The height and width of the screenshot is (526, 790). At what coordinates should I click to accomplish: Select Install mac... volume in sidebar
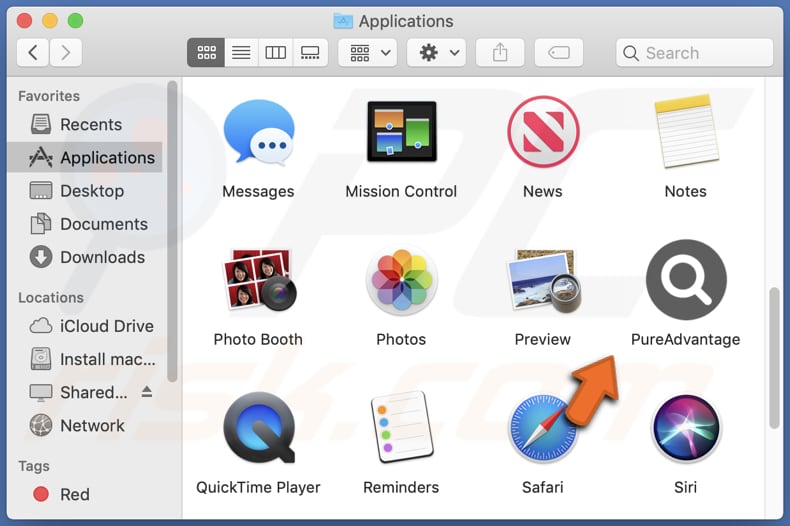coord(85,359)
